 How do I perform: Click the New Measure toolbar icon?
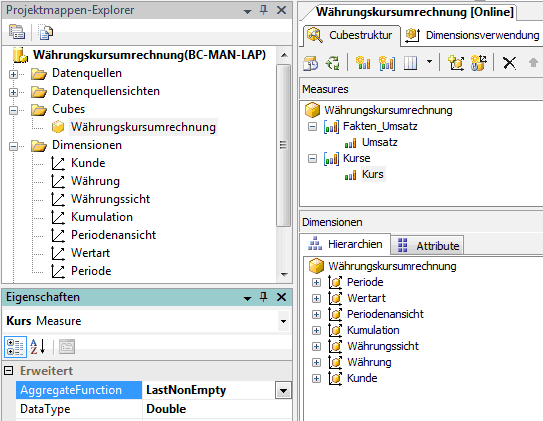pos(363,63)
